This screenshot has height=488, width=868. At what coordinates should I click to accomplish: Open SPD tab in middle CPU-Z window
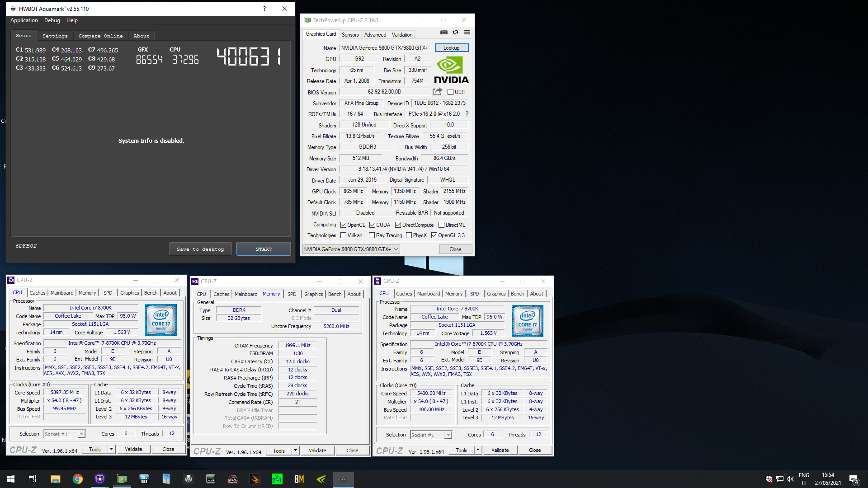click(292, 294)
